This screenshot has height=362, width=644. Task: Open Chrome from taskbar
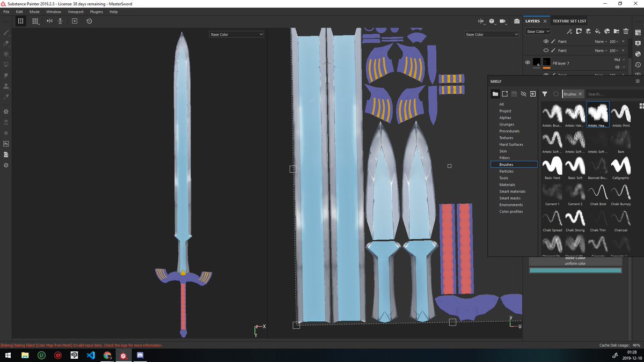click(x=107, y=355)
